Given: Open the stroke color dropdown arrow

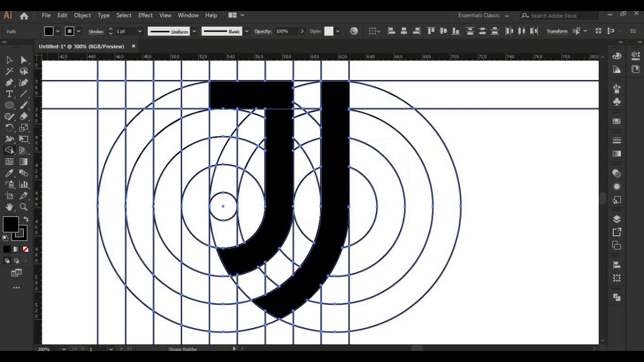Looking at the screenshot, I should (x=78, y=31).
